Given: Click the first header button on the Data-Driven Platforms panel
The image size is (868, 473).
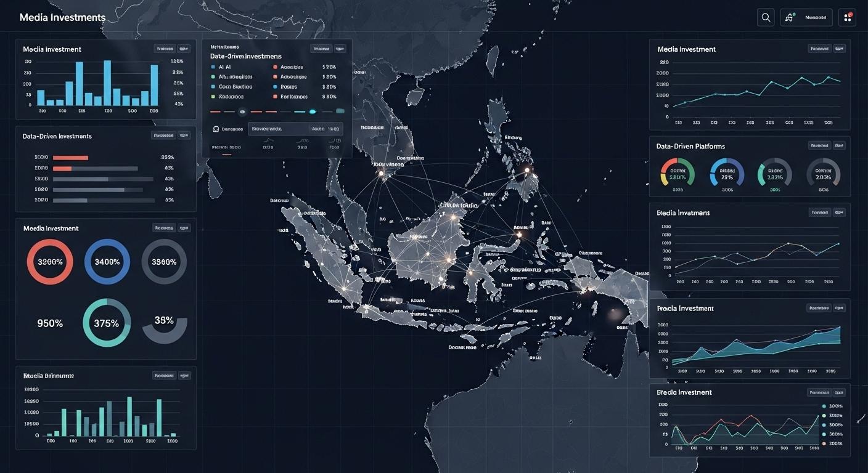Looking at the screenshot, I should point(818,145).
